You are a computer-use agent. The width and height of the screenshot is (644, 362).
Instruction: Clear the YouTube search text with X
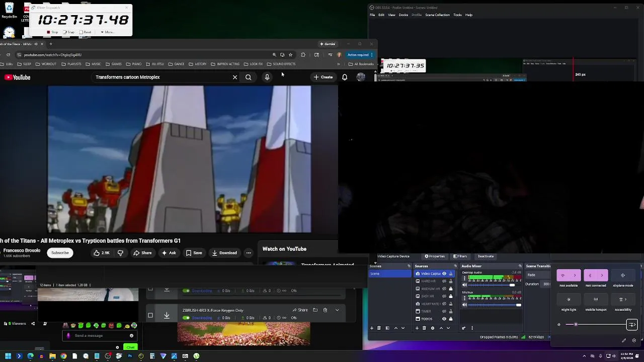tap(235, 77)
